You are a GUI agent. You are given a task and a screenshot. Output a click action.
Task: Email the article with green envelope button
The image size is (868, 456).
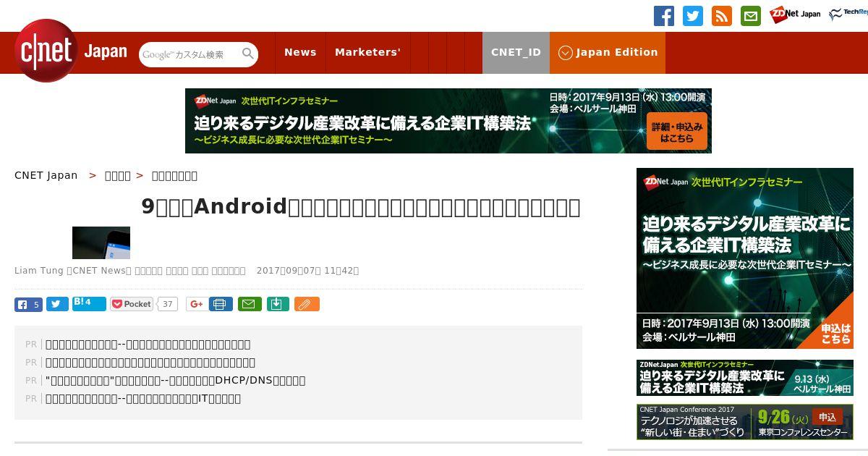pos(250,304)
